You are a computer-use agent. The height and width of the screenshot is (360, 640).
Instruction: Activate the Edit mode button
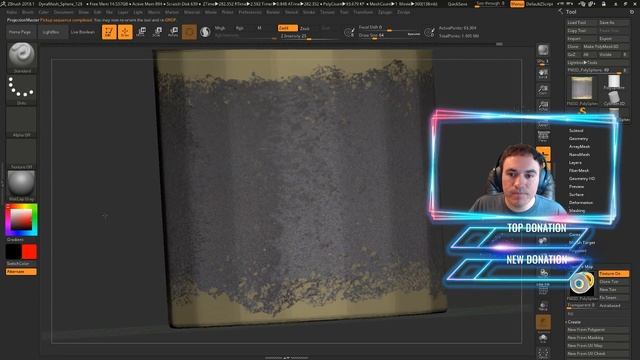109,32
